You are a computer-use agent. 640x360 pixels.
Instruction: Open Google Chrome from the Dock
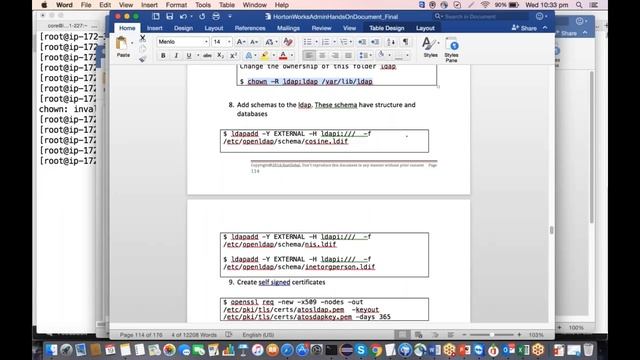pos(376,350)
